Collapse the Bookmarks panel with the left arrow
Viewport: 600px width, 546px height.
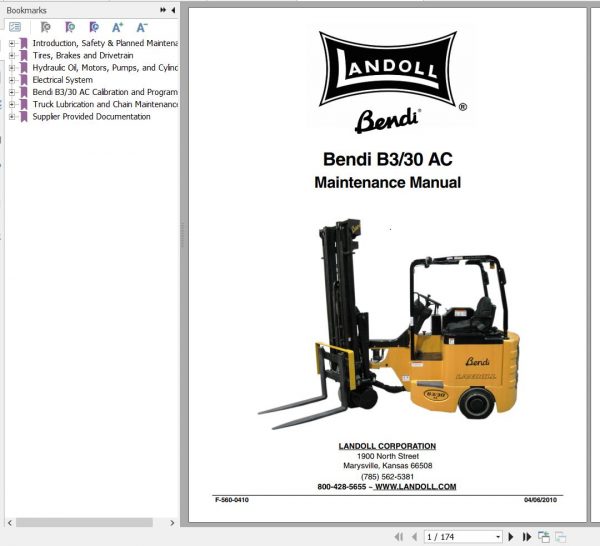tap(173, 10)
